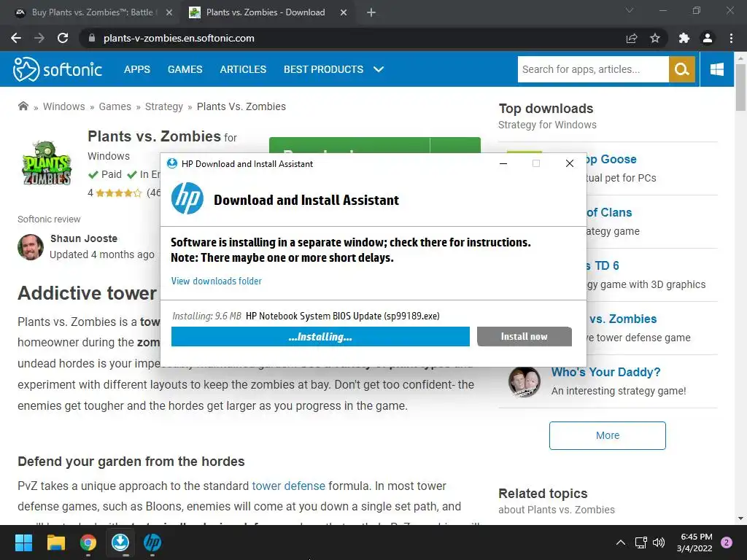Open Who's Your Daddy? link
The image size is (747, 560).
606,372
